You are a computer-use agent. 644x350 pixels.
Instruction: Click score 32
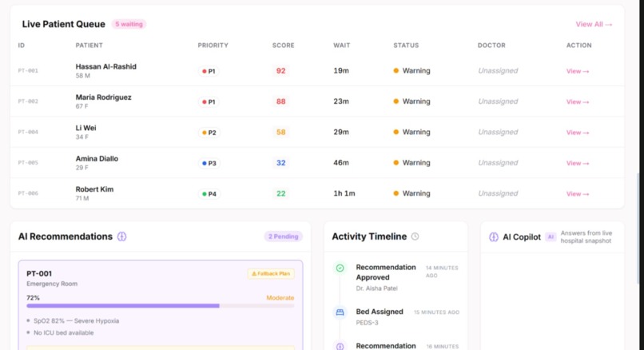(281, 163)
